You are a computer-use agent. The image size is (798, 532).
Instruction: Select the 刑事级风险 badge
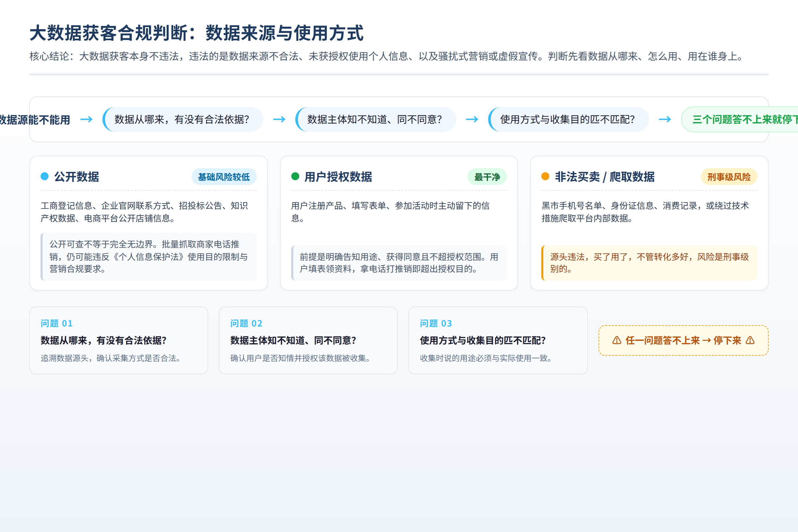(729, 177)
